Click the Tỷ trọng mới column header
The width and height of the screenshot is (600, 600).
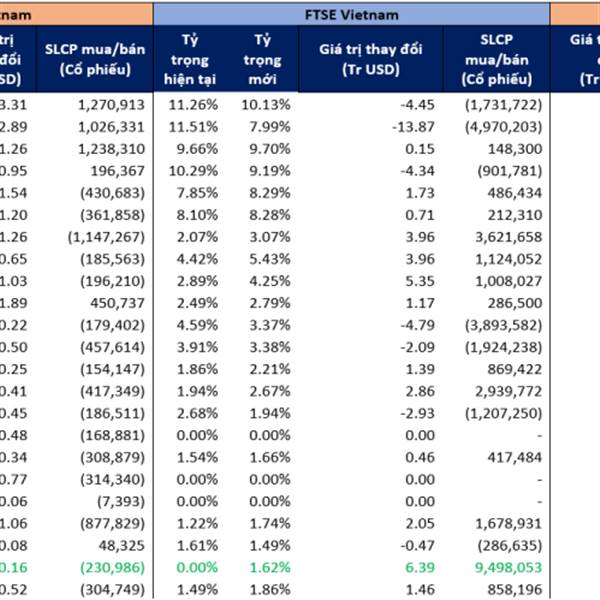[262, 59]
